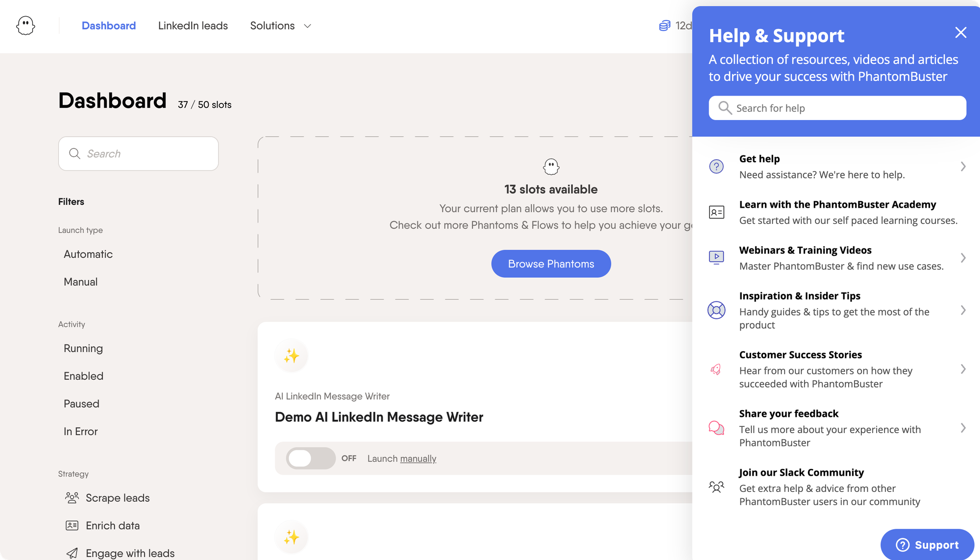Image resolution: width=980 pixels, height=560 pixels.
Task: Click 'AI LinkedIn Message Writer' label
Action: (x=332, y=396)
